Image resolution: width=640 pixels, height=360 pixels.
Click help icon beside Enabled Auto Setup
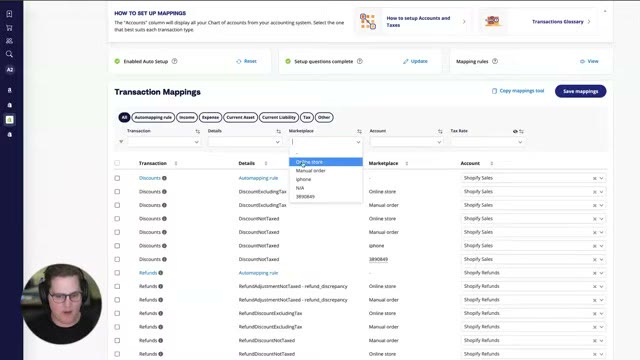(x=174, y=61)
